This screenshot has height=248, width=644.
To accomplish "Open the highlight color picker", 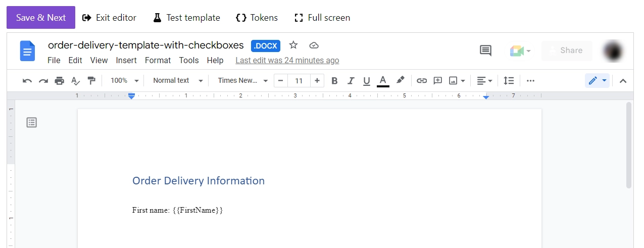I will click(x=400, y=81).
